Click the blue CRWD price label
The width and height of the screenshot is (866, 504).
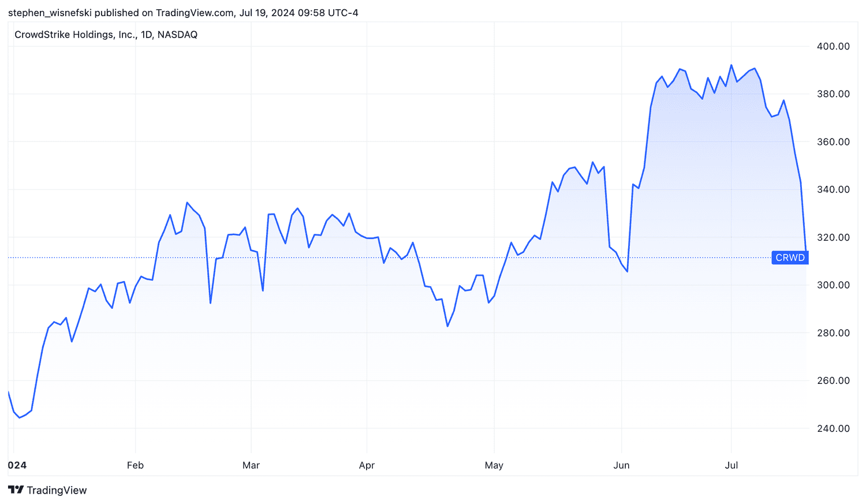pyautogui.click(x=790, y=257)
